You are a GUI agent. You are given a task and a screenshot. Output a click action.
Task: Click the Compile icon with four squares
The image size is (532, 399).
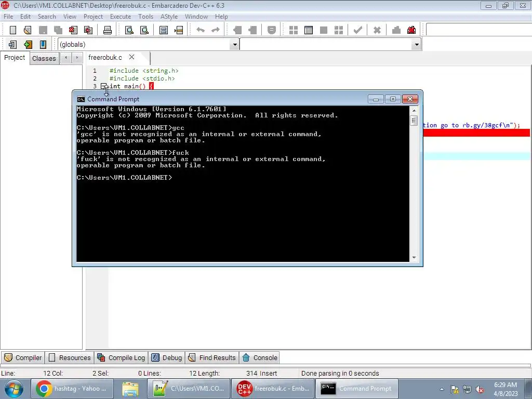294,30
